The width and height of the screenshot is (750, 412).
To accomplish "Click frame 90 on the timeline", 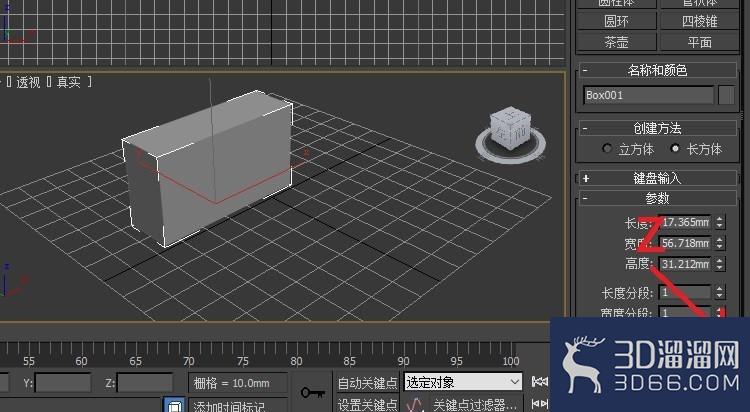I will tap(403, 361).
